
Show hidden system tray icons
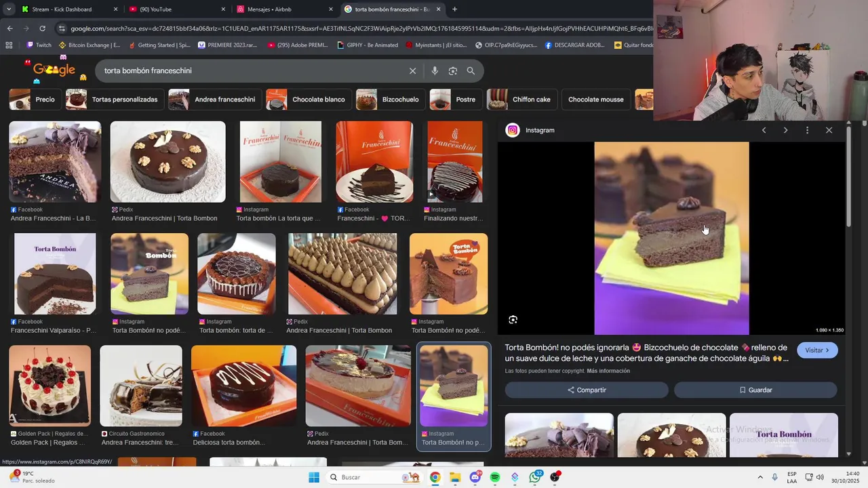(x=759, y=477)
